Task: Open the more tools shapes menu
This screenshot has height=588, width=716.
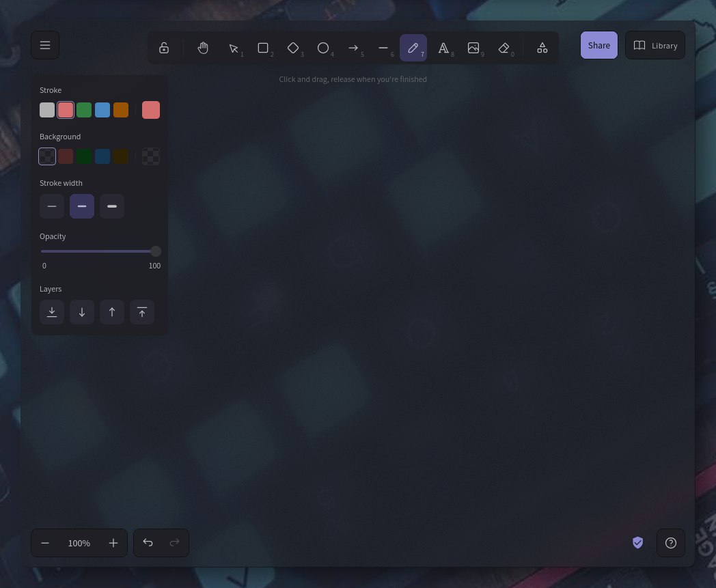Action: point(542,48)
